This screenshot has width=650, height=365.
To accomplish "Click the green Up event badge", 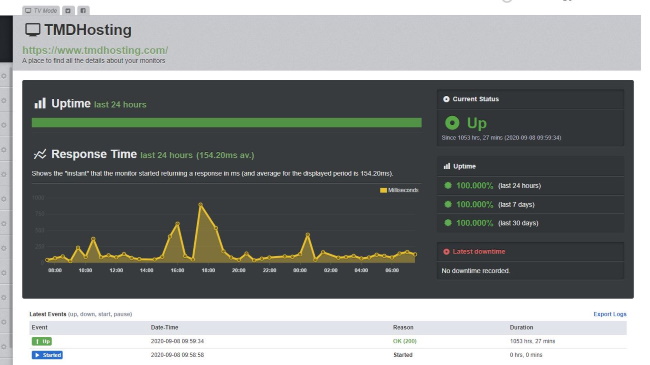I will point(42,341).
